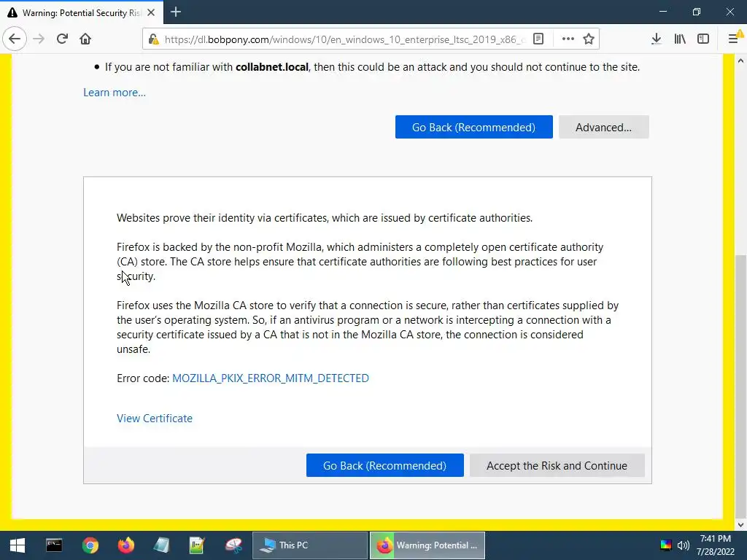Switch to Warning: Potential Firefox taskbar window
The image size is (747, 560).
point(427,545)
